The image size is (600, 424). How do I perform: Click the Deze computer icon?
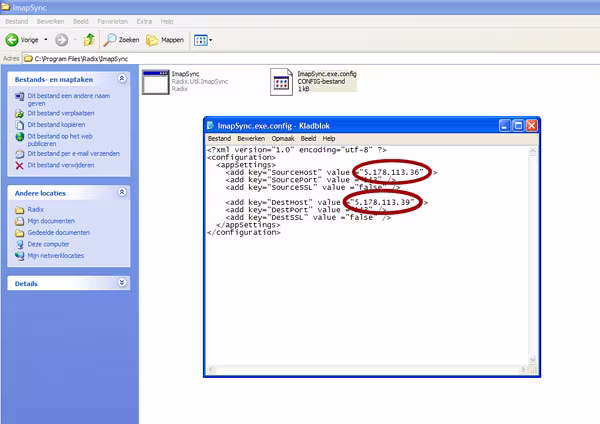pos(20,244)
